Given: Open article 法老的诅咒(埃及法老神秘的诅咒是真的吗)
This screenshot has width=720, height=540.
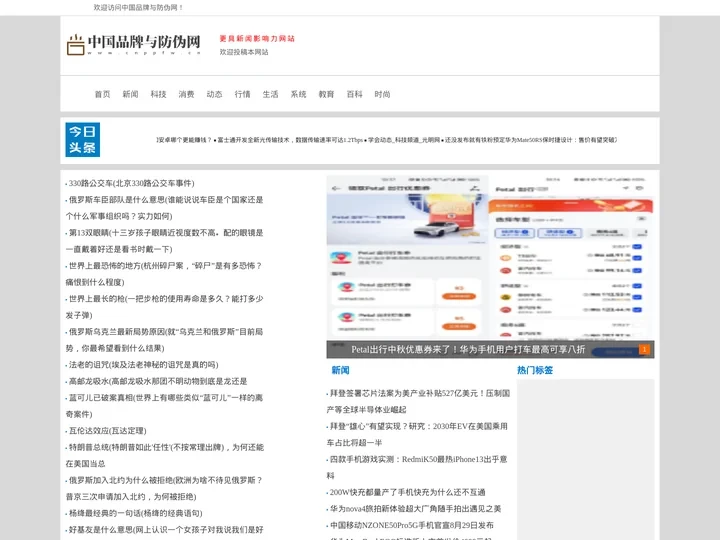Looking at the screenshot, I should click(143, 365).
